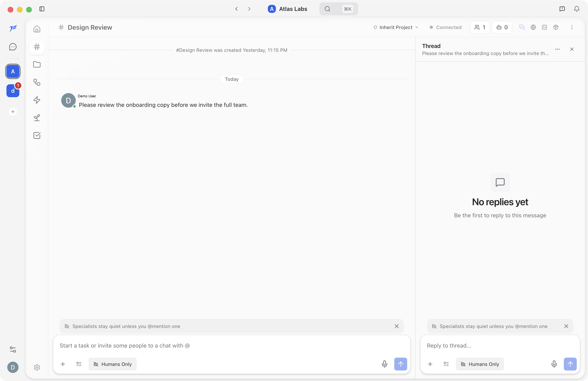Dismiss the specialists hint in thread
This screenshot has width=588, height=381.
[566, 326]
